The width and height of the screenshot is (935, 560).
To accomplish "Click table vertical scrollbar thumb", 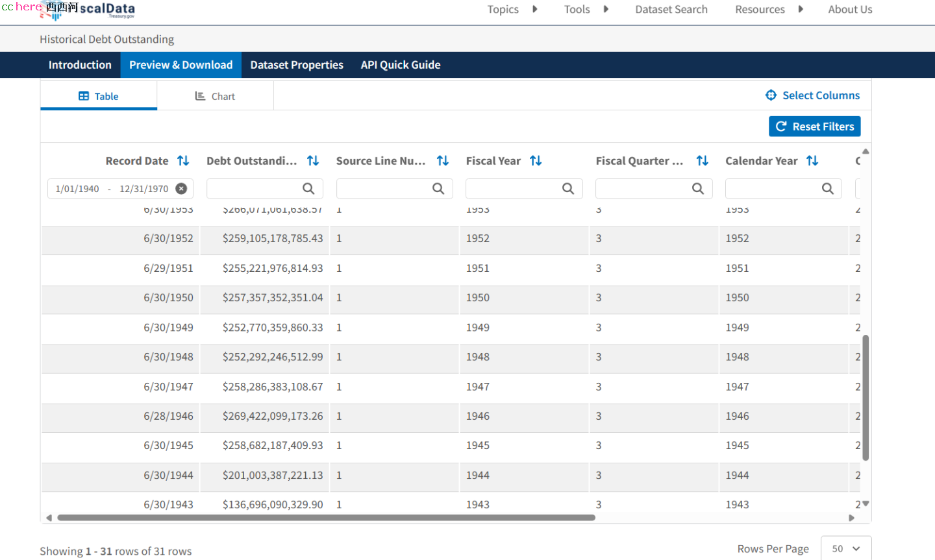I will click(866, 398).
